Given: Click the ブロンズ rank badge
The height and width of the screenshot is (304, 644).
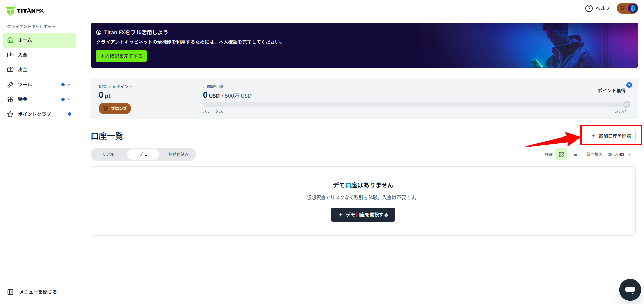Looking at the screenshot, I should (115, 109).
